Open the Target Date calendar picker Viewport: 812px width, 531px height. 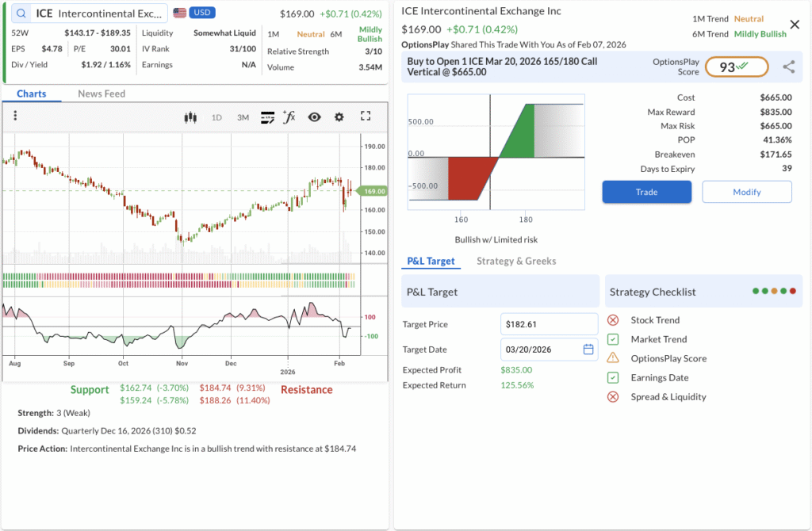tap(588, 350)
